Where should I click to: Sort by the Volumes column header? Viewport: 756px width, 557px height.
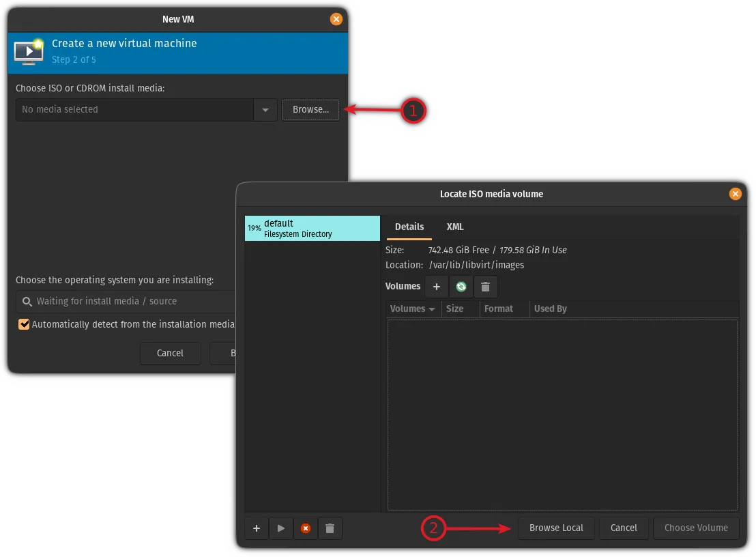pos(412,309)
